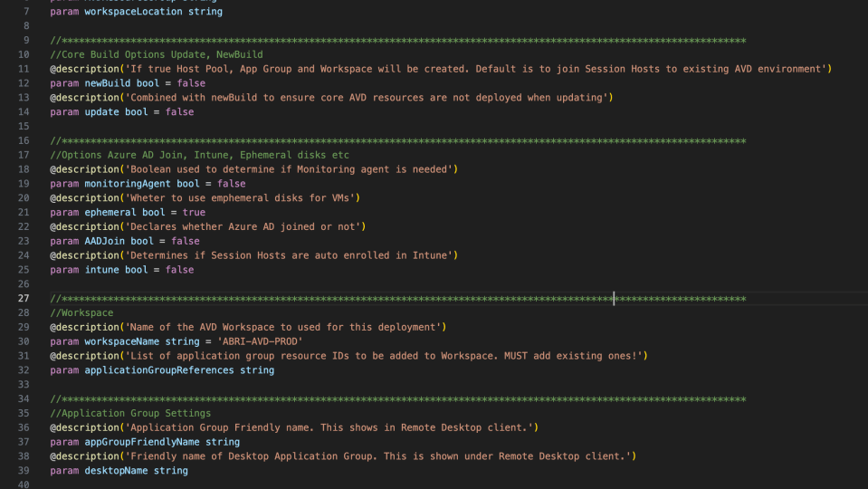Click the '//Application Group Settings' comment
Viewport: 868px width, 489px height.
coord(131,414)
